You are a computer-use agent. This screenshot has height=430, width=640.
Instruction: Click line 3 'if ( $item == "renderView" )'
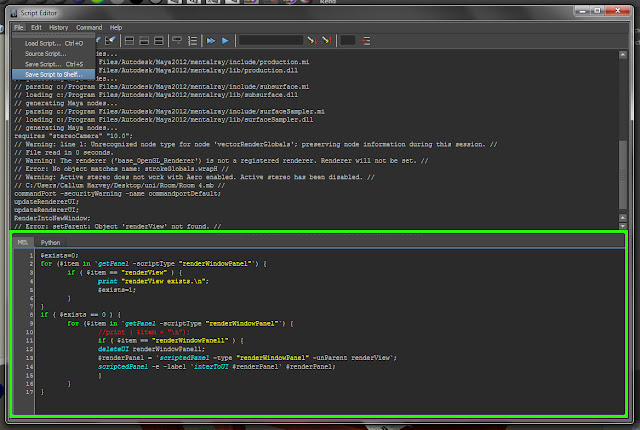pyautogui.click(x=125, y=272)
